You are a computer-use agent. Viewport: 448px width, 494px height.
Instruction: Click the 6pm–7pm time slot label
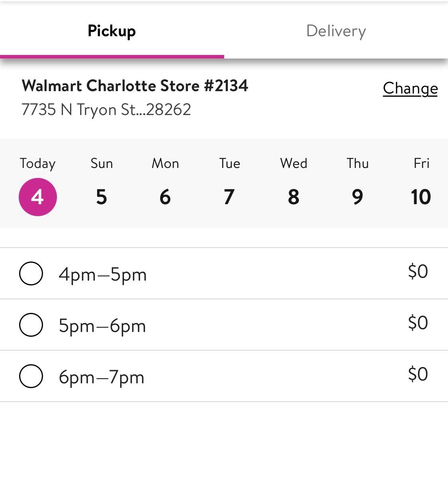tap(102, 377)
